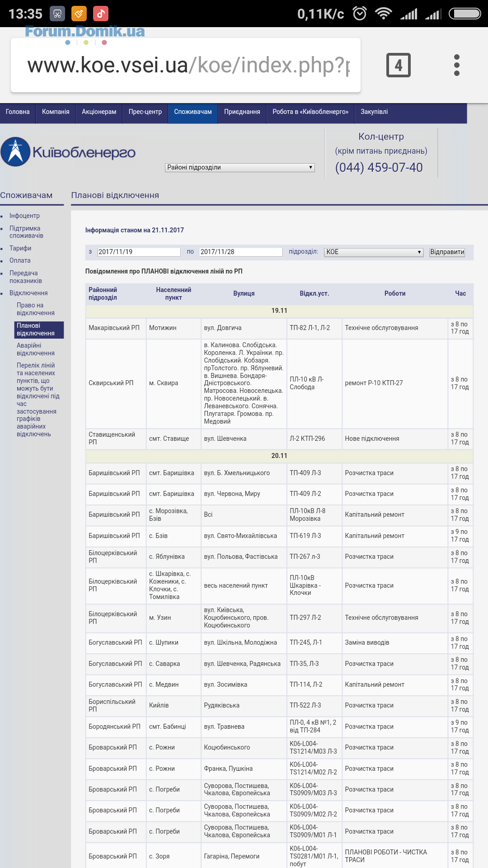Click the 'с. Яблунівка' cell
This screenshot has width=488, height=868.
(x=174, y=557)
